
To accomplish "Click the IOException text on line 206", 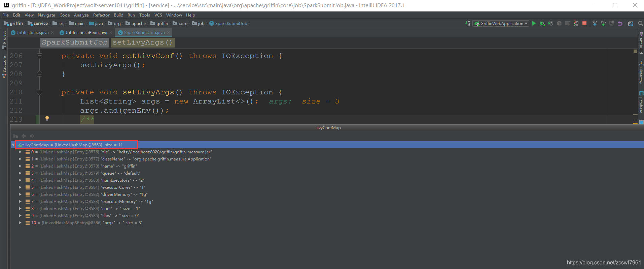I will point(247,56).
